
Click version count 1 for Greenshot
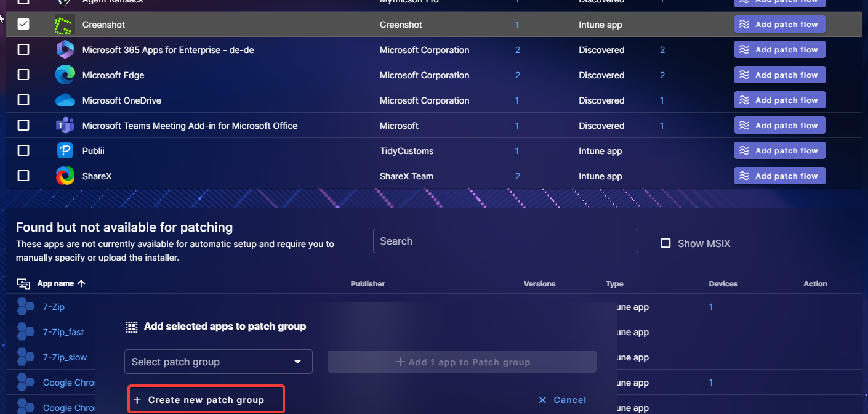pyautogui.click(x=517, y=25)
